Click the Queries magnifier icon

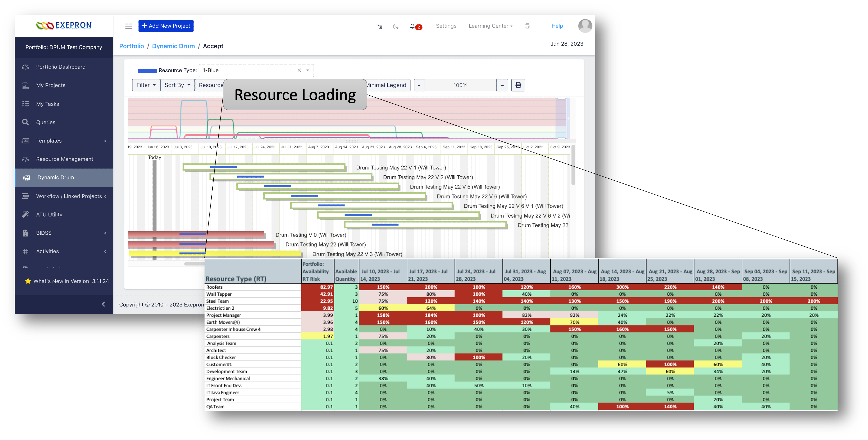(x=25, y=122)
